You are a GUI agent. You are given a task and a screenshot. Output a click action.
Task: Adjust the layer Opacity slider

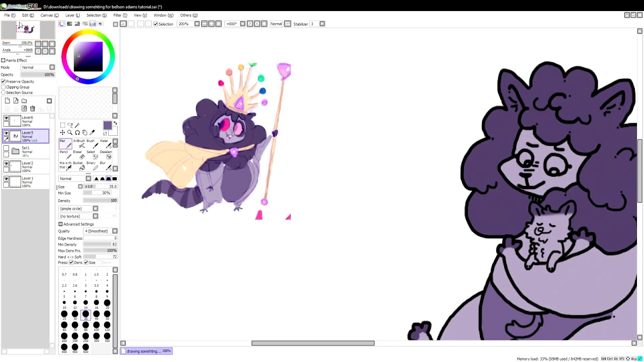[38, 75]
